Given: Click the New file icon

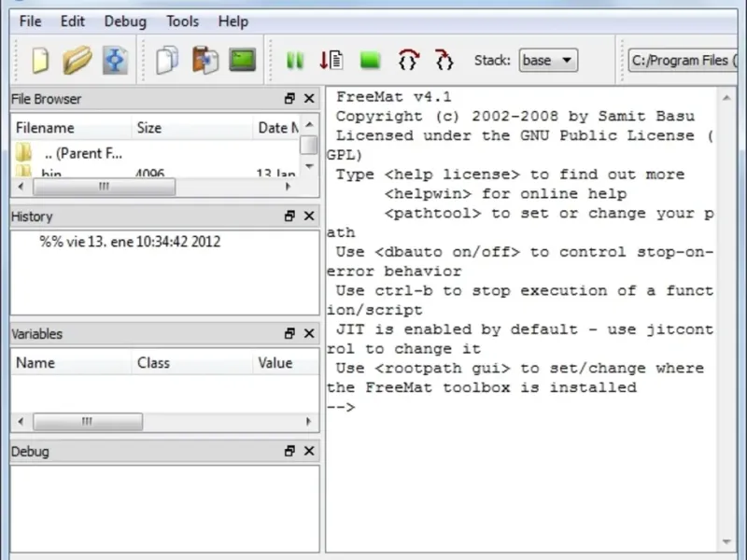Looking at the screenshot, I should (40, 61).
